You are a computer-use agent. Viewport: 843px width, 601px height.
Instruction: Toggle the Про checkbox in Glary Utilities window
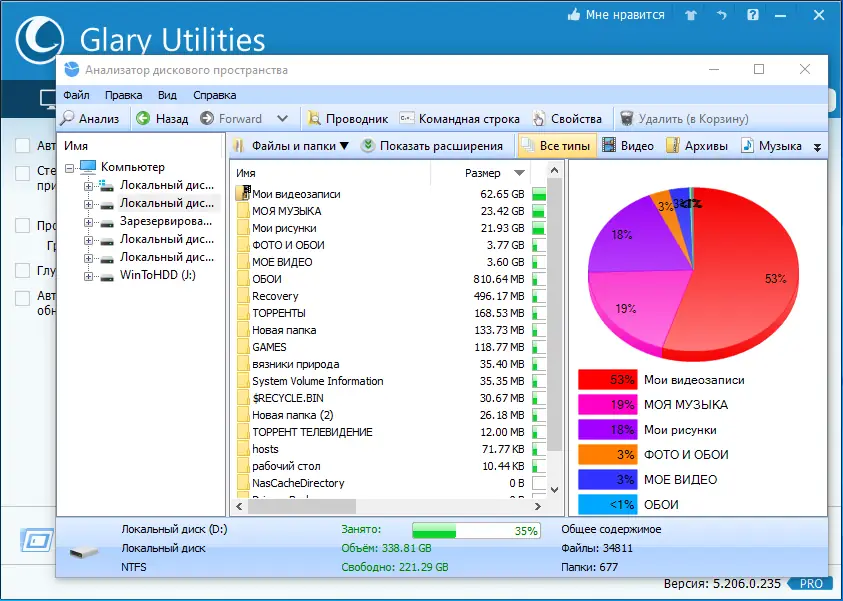coord(23,225)
